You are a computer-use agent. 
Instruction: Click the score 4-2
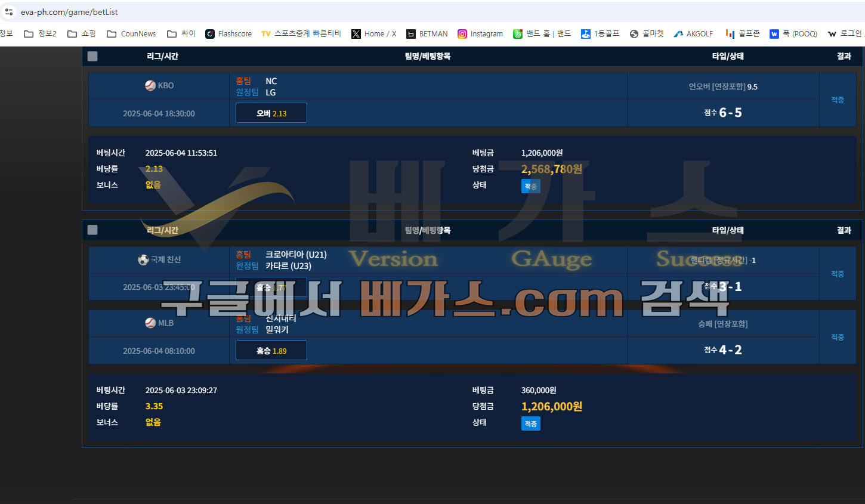[x=730, y=350]
